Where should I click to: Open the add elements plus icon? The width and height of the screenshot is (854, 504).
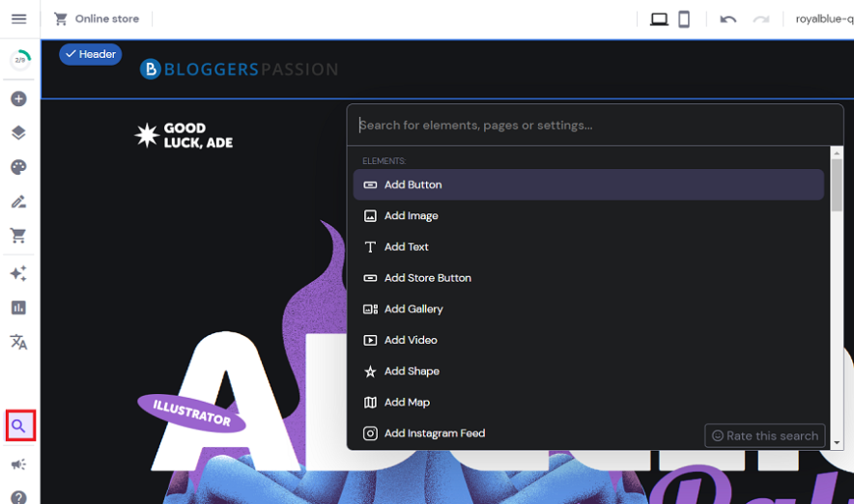coord(18,99)
